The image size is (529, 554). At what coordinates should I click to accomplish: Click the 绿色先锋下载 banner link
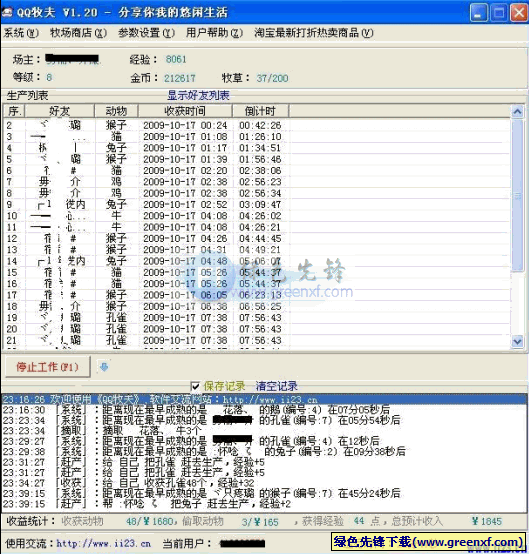(x=428, y=542)
